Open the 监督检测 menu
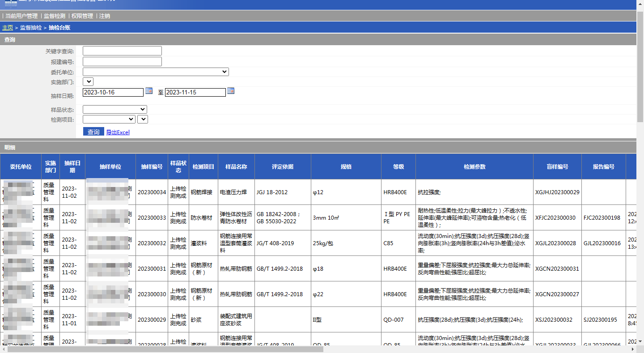 click(55, 16)
